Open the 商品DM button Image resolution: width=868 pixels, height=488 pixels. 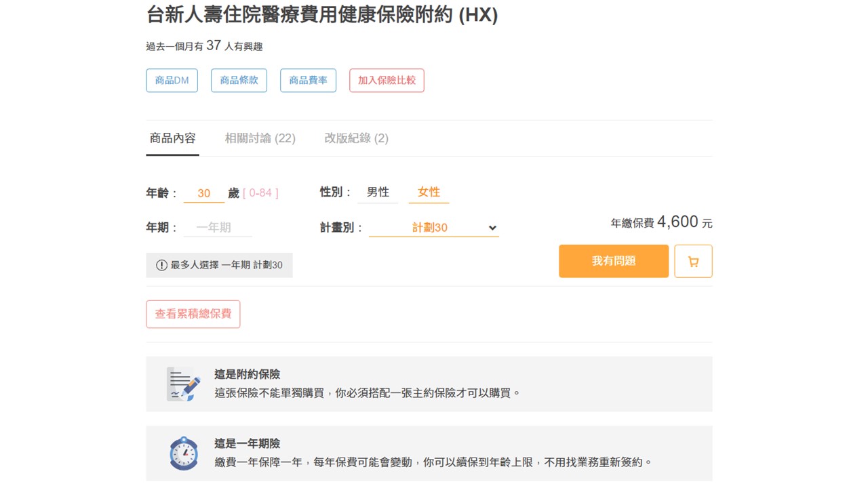click(172, 81)
